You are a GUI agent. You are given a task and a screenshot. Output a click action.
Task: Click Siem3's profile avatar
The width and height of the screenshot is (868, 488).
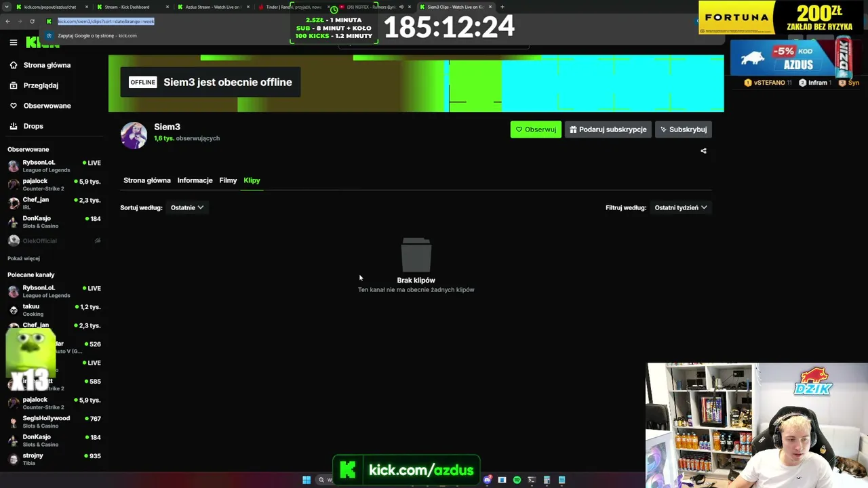coord(134,136)
